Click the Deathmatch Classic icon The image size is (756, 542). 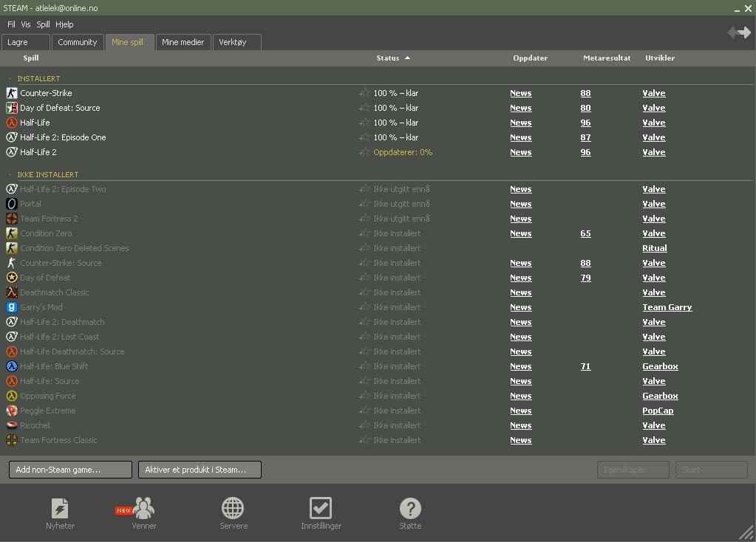click(12, 292)
